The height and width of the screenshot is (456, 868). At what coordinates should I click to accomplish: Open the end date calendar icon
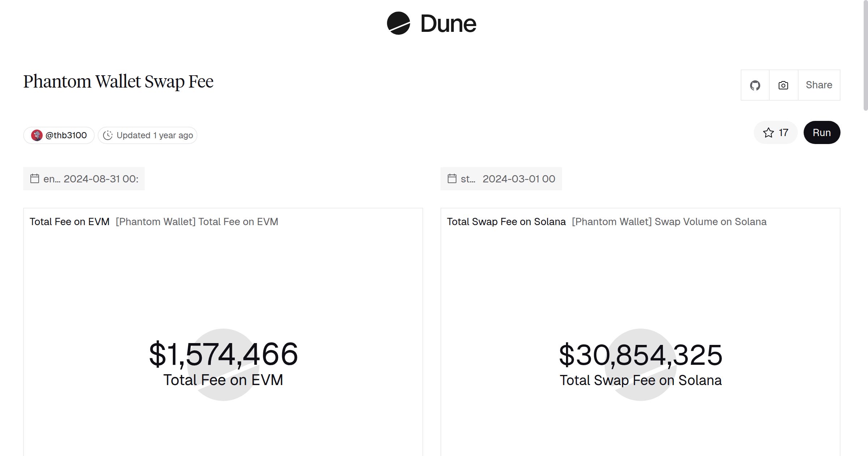35,179
